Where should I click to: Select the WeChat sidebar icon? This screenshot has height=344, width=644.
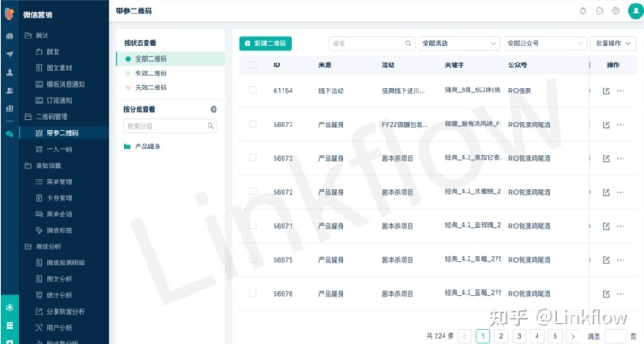tap(10, 134)
